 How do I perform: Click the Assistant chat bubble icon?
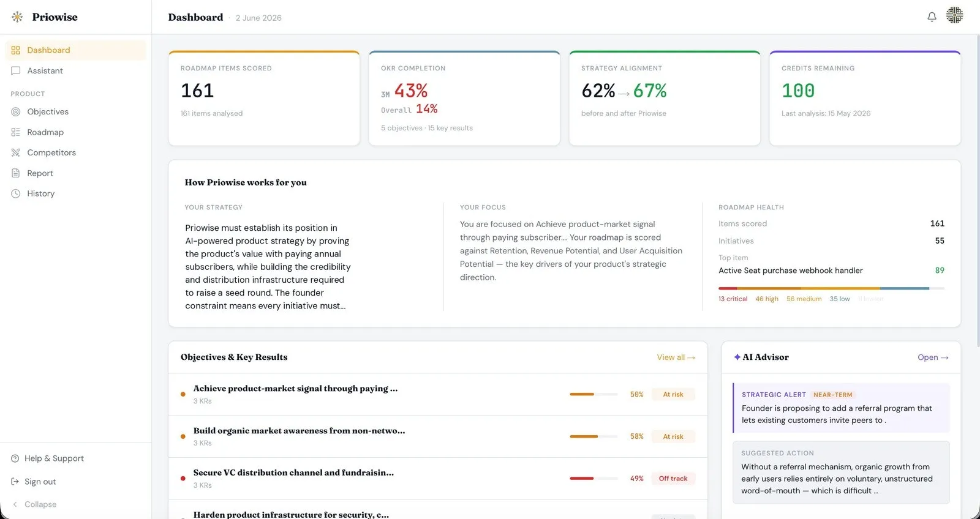click(x=16, y=71)
